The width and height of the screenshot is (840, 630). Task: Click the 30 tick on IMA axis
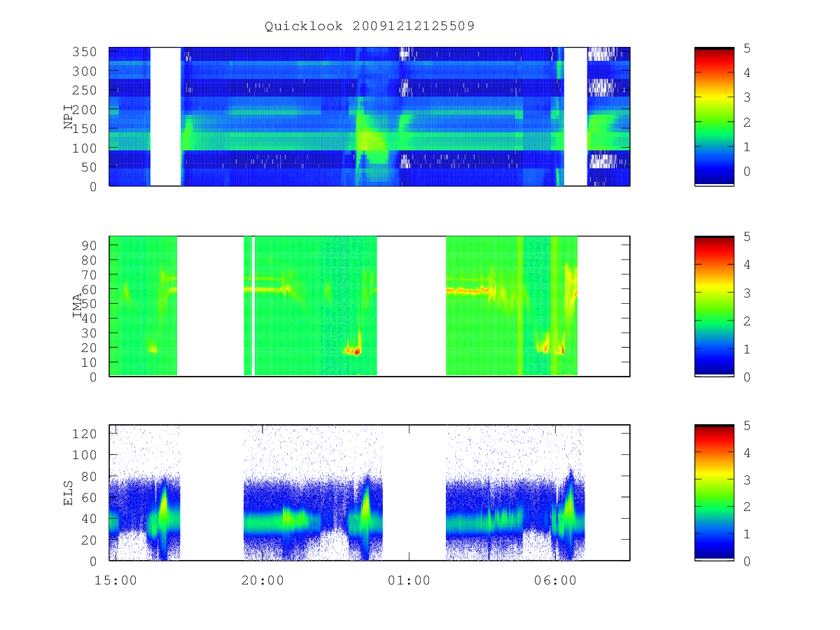pos(88,332)
